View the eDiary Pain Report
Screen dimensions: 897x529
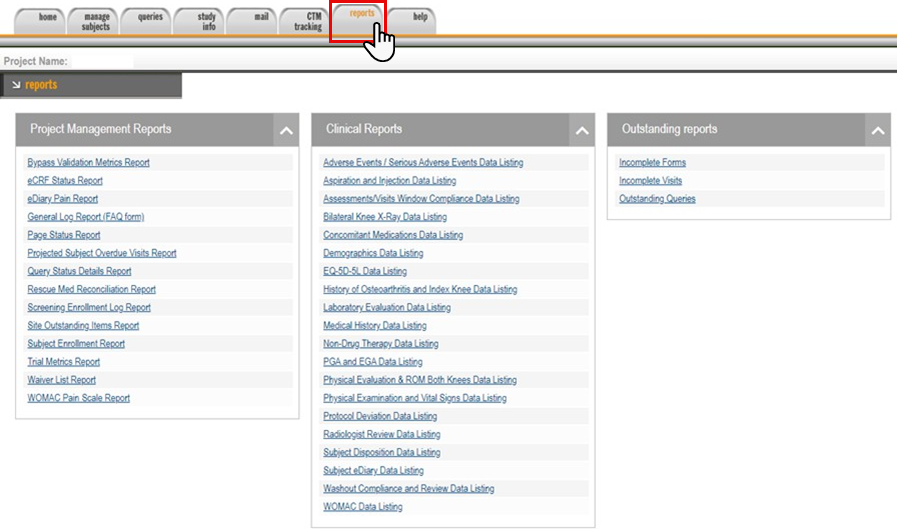click(62, 199)
